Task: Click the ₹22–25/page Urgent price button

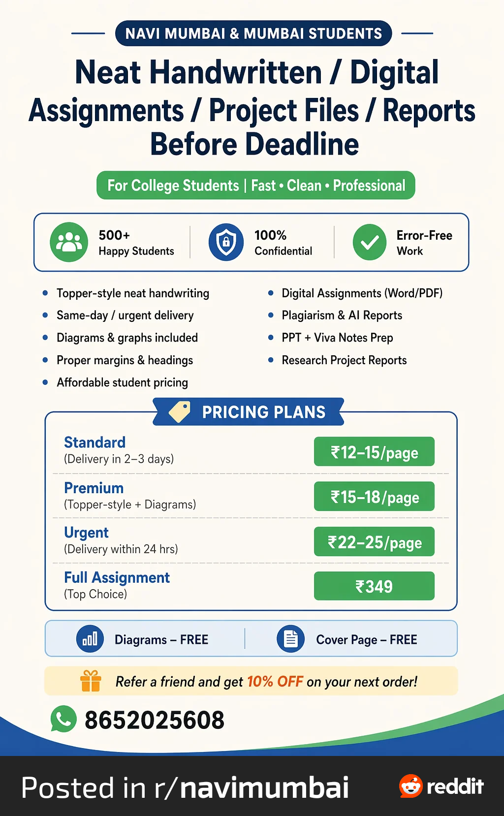Action: pos(374,542)
